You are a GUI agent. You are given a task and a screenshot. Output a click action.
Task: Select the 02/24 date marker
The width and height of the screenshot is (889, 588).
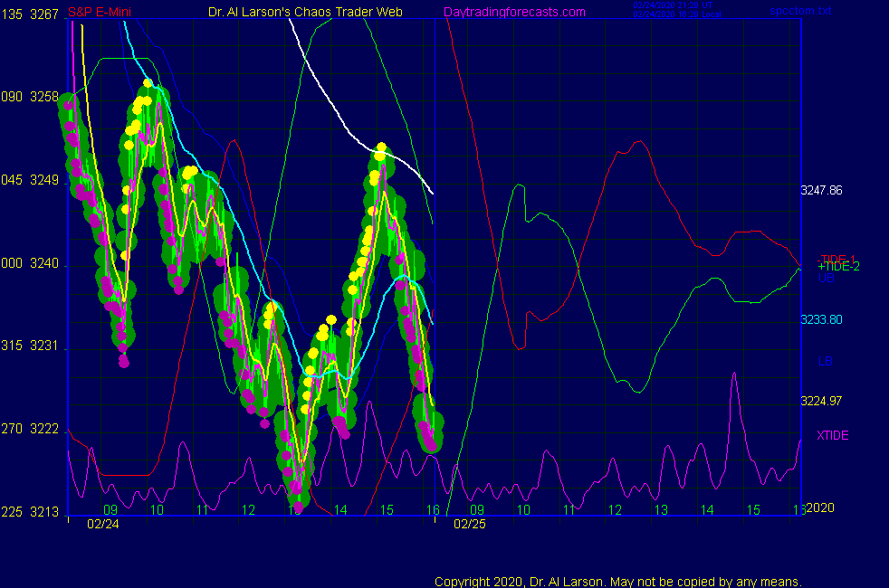coord(101,524)
